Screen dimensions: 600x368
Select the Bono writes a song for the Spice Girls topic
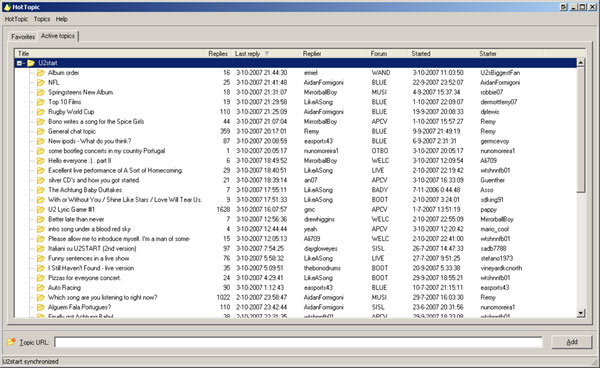pyautogui.click(x=96, y=122)
